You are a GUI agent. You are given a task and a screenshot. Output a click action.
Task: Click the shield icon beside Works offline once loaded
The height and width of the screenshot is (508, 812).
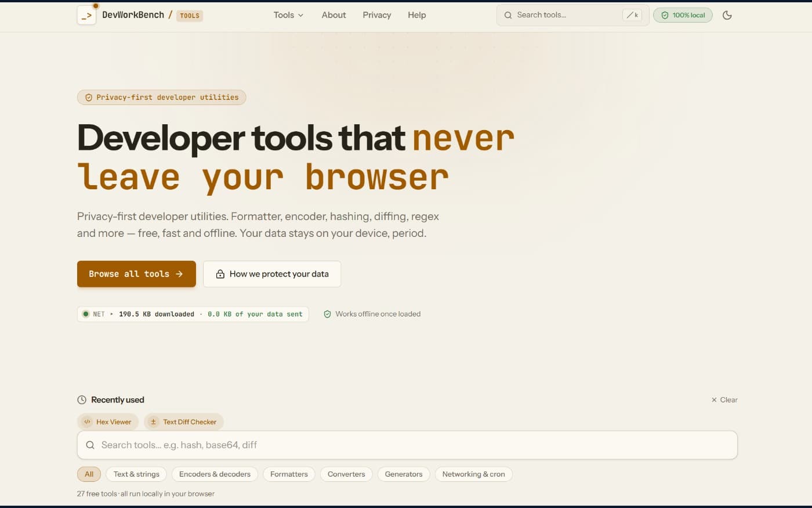(327, 314)
